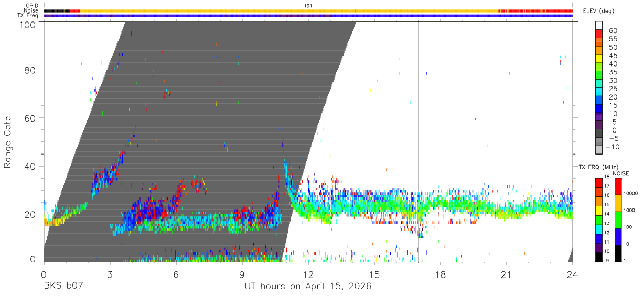This screenshot has height=297, width=644.
Task: Select the black 9–10 MHz TX frequency segment
Action: coord(599,257)
